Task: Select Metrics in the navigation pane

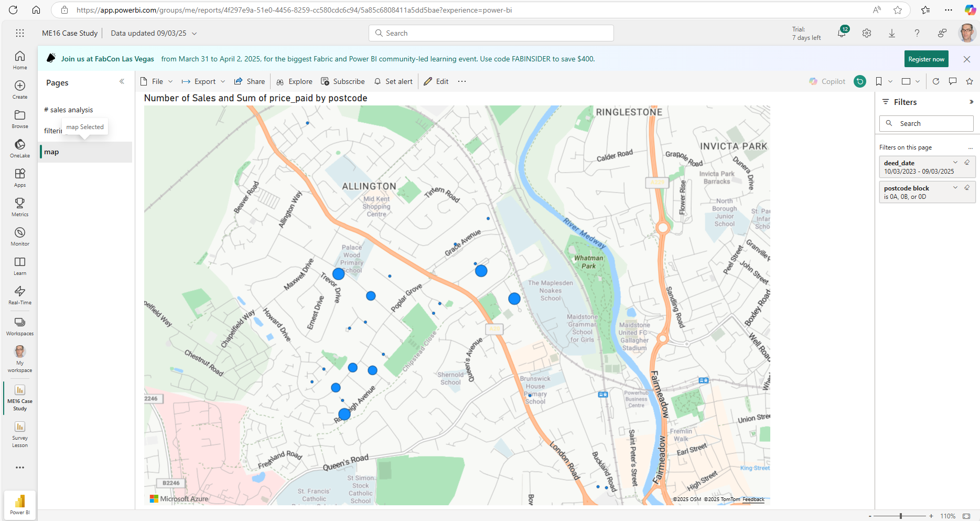Action: (19, 206)
